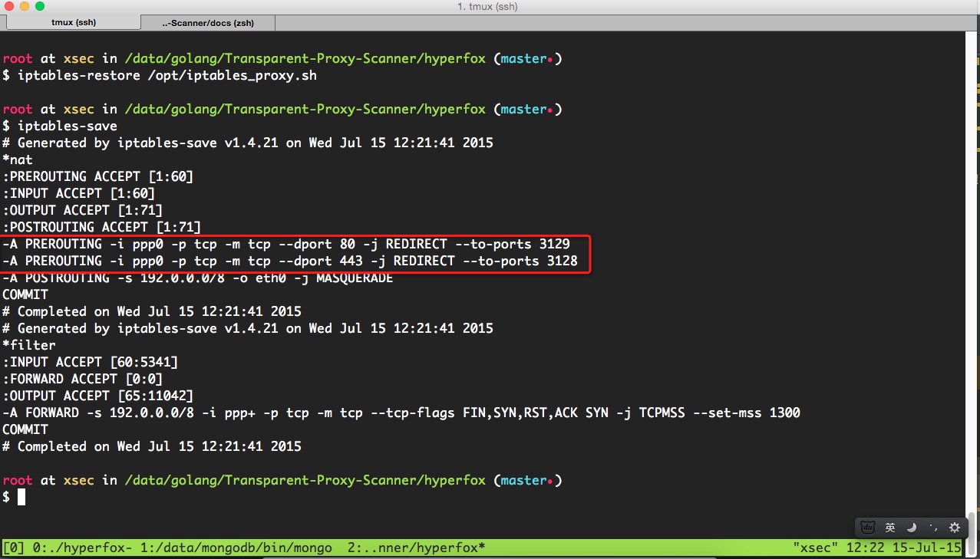This screenshot has width=980, height=559.
Task: Click the cursor block at the last prompt
Action: 21,497
